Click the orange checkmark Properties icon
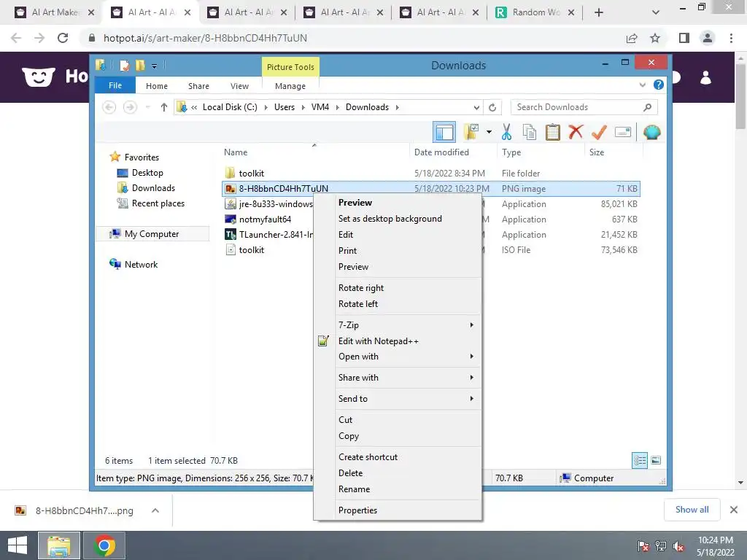 599,132
